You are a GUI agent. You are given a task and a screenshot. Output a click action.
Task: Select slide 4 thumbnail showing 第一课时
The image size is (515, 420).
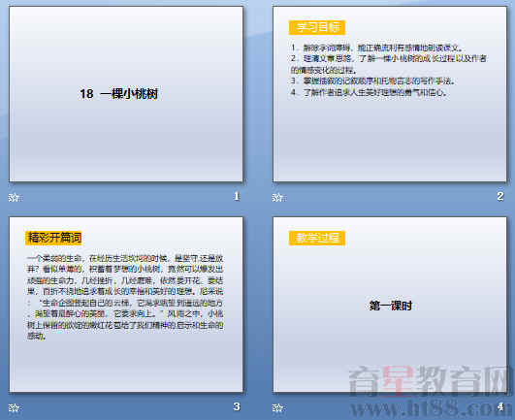tap(390, 305)
